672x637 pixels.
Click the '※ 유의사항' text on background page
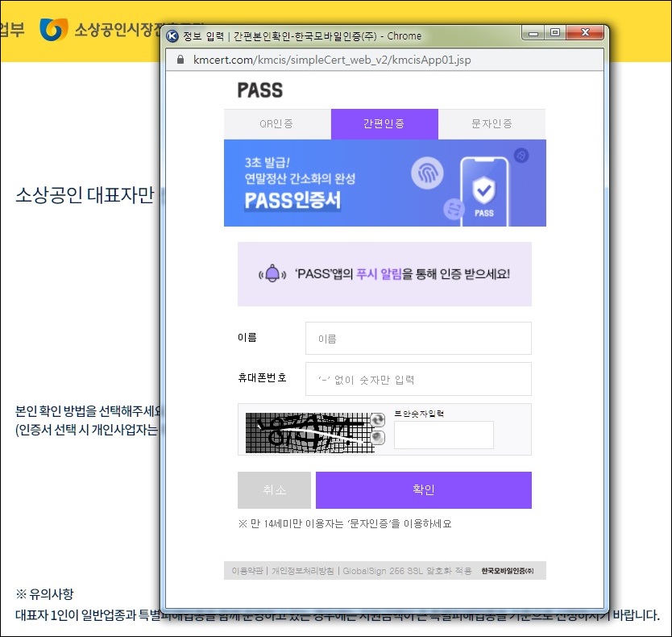pos(44,594)
